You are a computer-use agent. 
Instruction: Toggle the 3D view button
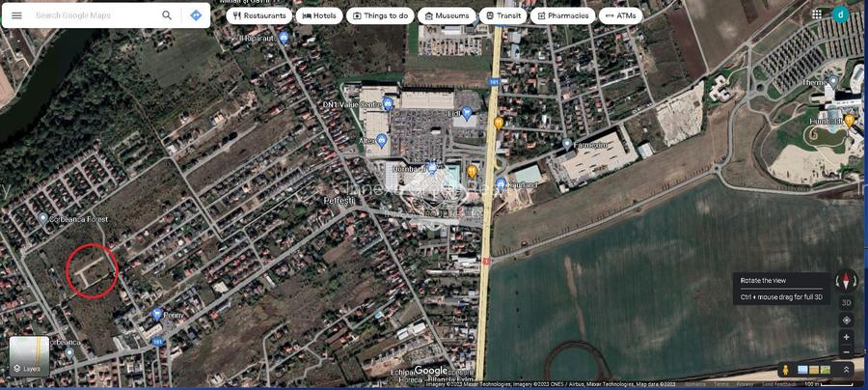coord(846,302)
